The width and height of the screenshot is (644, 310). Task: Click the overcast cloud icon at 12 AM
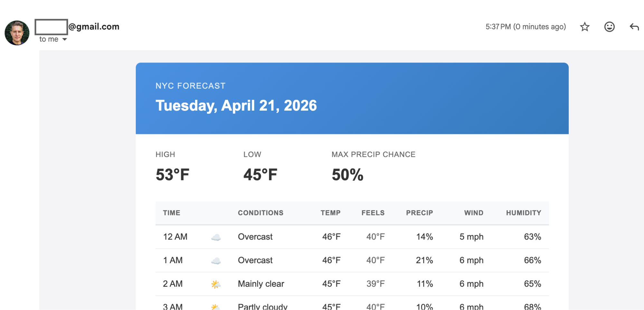(216, 237)
